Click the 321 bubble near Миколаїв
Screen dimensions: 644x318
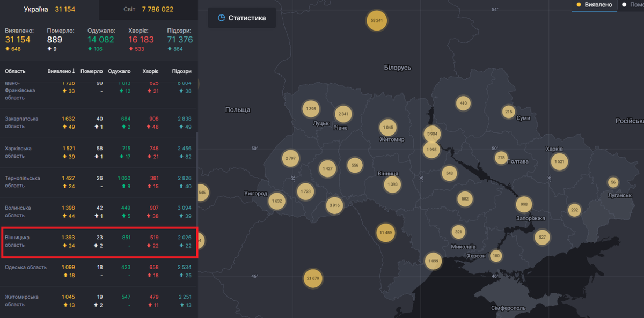point(458,232)
